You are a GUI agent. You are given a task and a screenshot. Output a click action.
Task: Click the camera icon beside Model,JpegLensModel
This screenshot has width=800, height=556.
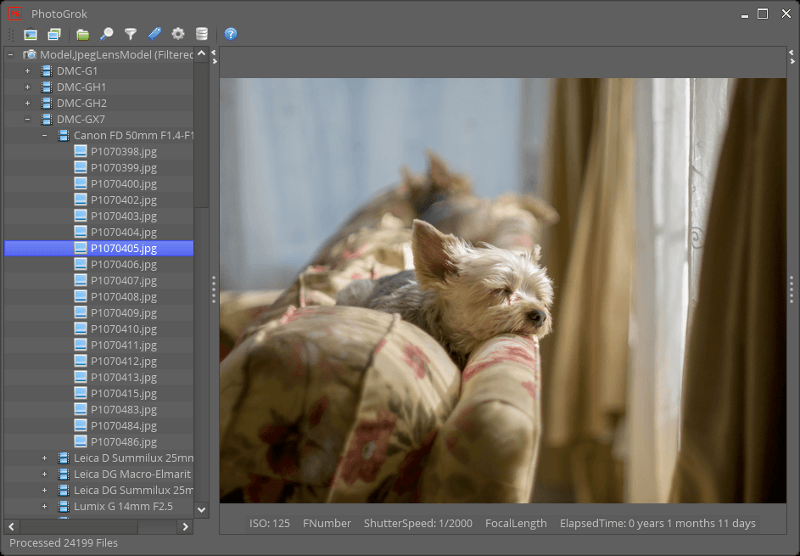(x=30, y=55)
